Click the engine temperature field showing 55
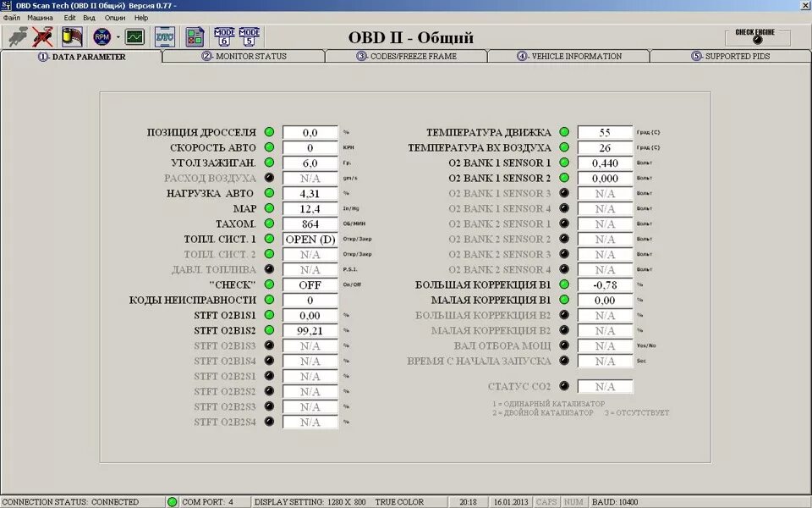 click(605, 133)
